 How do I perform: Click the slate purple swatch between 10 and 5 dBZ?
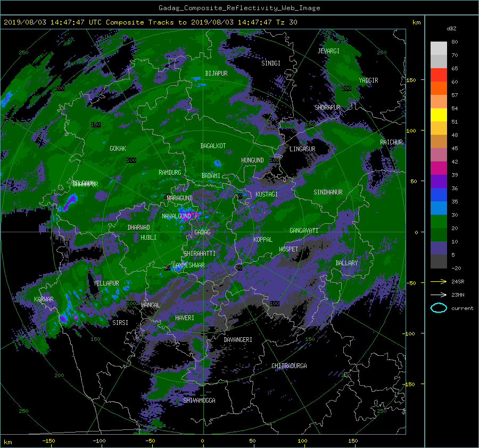pyautogui.click(x=439, y=248)
